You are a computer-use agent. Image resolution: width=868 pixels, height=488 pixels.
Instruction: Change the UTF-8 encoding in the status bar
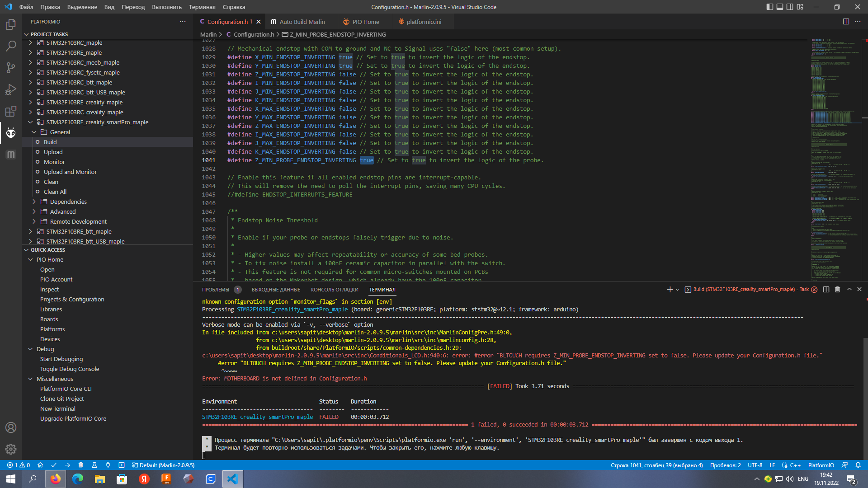[x=755, y=465]
